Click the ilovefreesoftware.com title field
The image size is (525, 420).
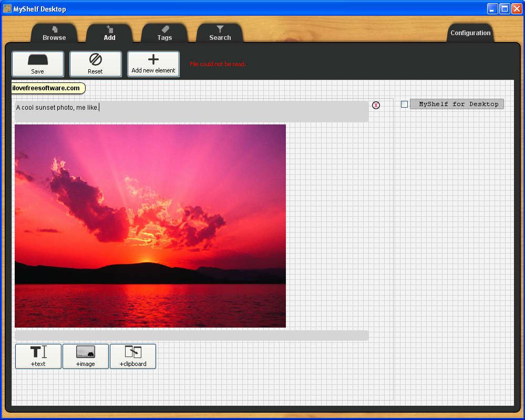point(48,88)
